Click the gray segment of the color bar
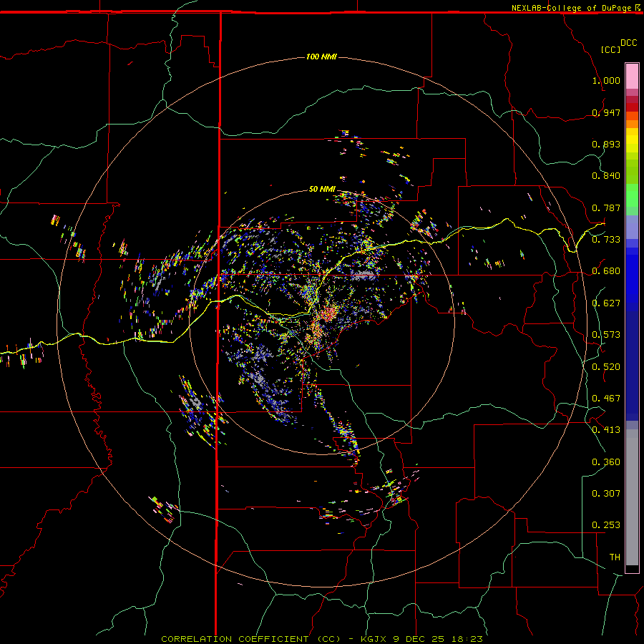The width and height of the screenshot is (644, 644). click(632, 497)
